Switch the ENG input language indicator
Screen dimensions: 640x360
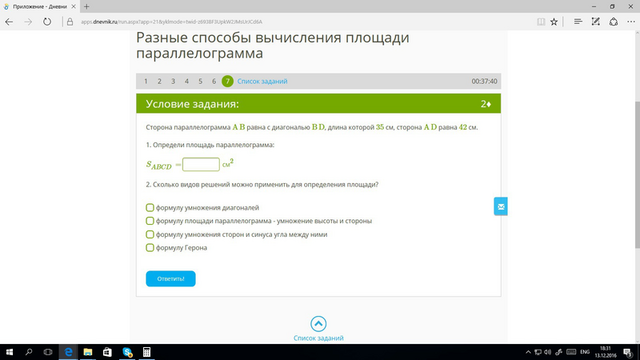point(585,352)
